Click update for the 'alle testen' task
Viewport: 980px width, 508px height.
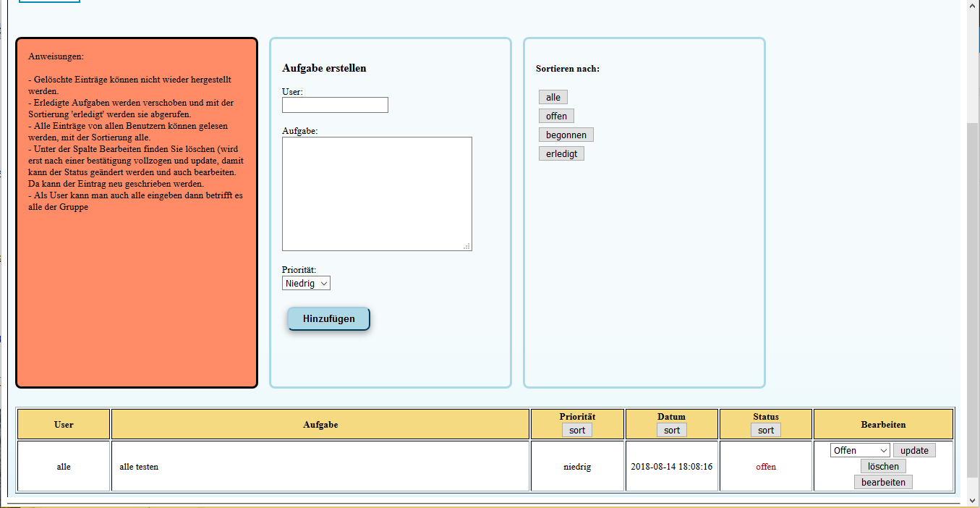coord(914,450)
